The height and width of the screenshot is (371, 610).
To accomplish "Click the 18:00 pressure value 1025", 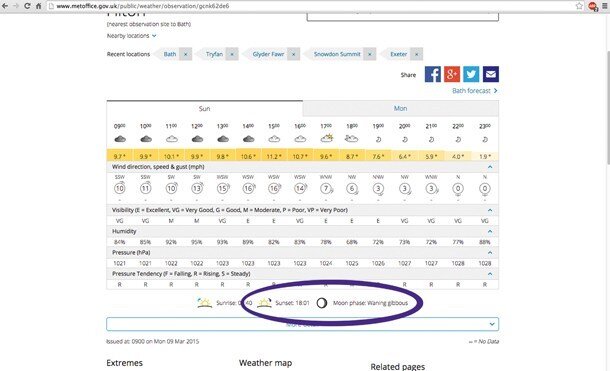I will [352, 263].
